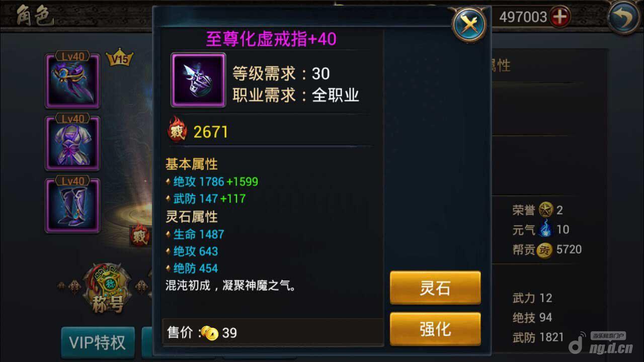
Task: Click the 强化 enhance button
Action: [435, 329]
